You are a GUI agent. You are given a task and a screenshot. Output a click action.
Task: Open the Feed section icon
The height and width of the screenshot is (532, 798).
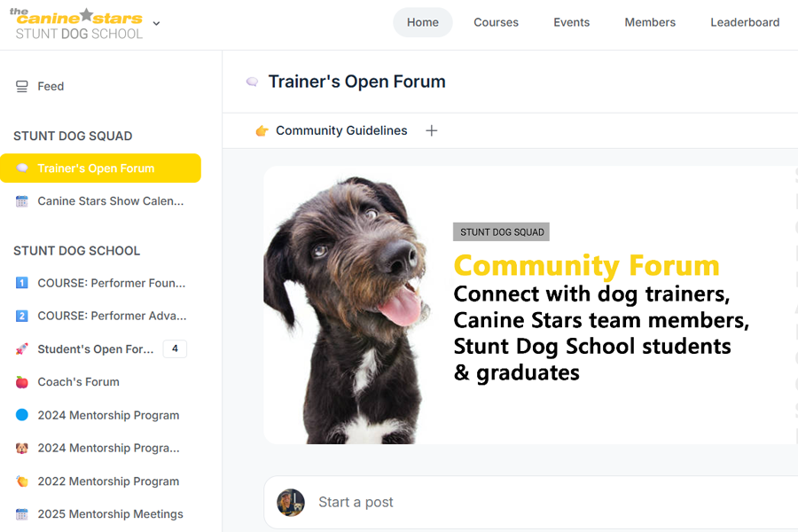click(x=21, y=86)
